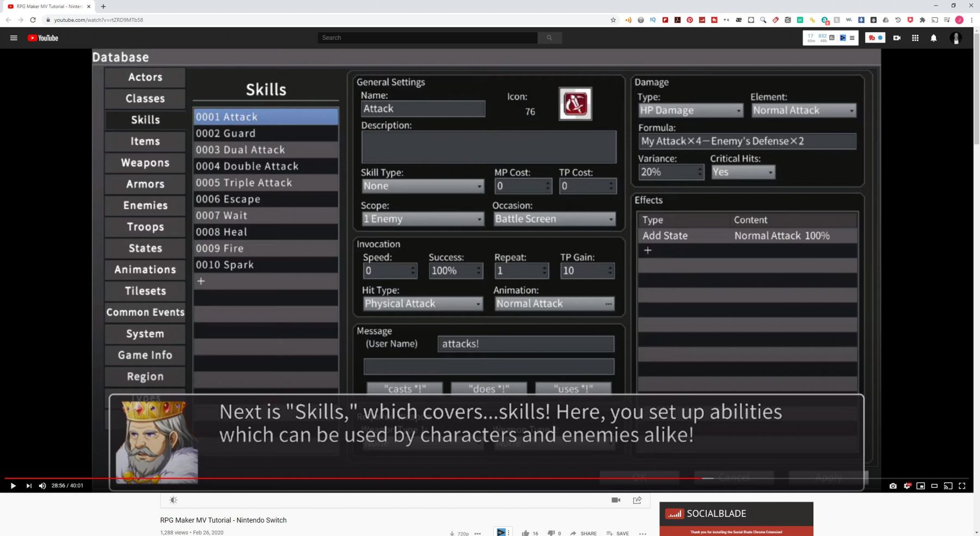Open the YouTube account avatar menu
Image resolution: width=980 pixels, height=536 pixels.
(955, 38)
